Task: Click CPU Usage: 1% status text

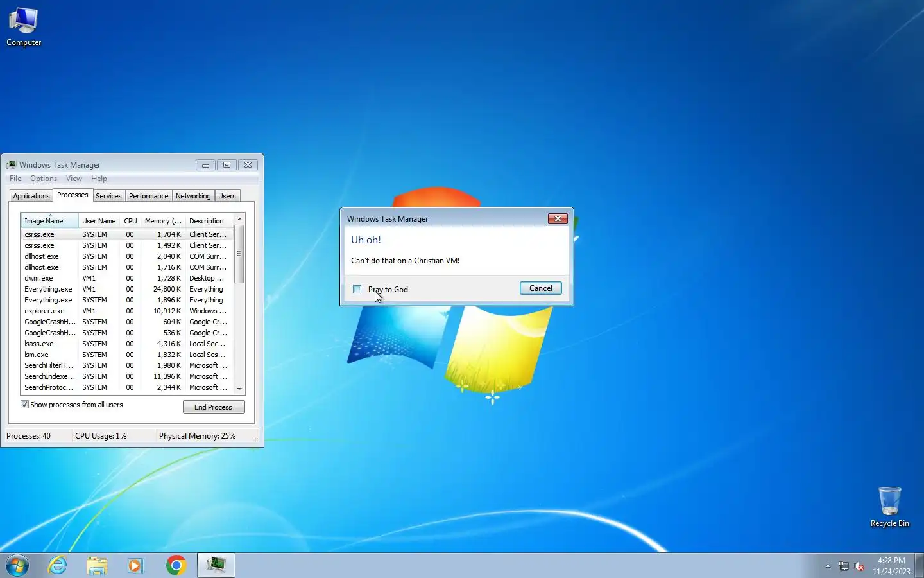Action: click(x=101, y=436)
